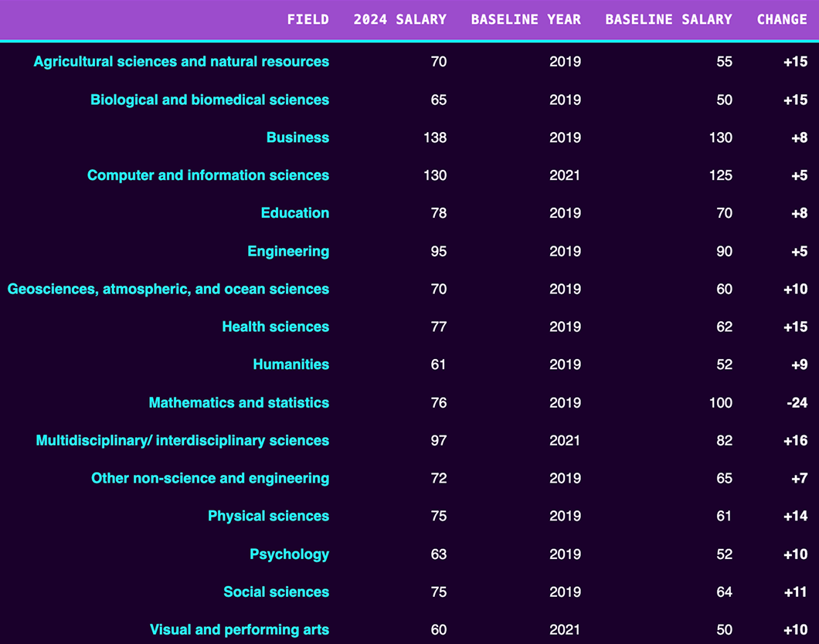Open the Humanities row link

click(291, 364)
